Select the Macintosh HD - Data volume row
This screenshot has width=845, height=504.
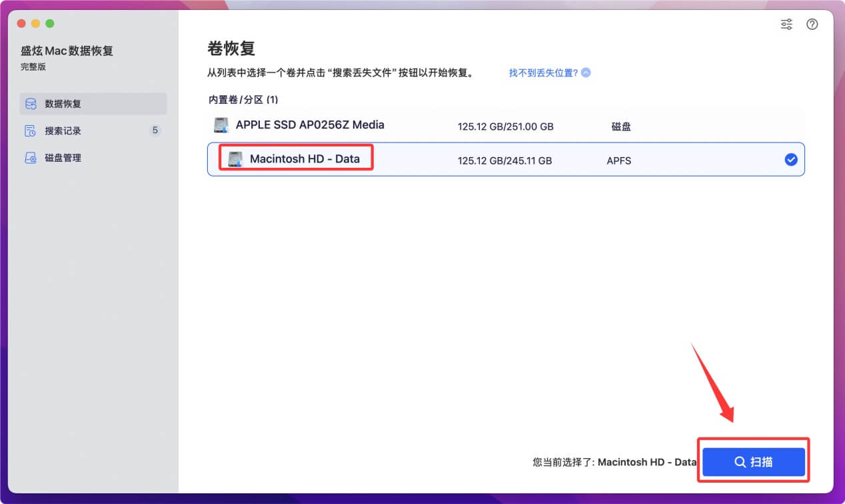pyautogui.click(x=466, y=159)
